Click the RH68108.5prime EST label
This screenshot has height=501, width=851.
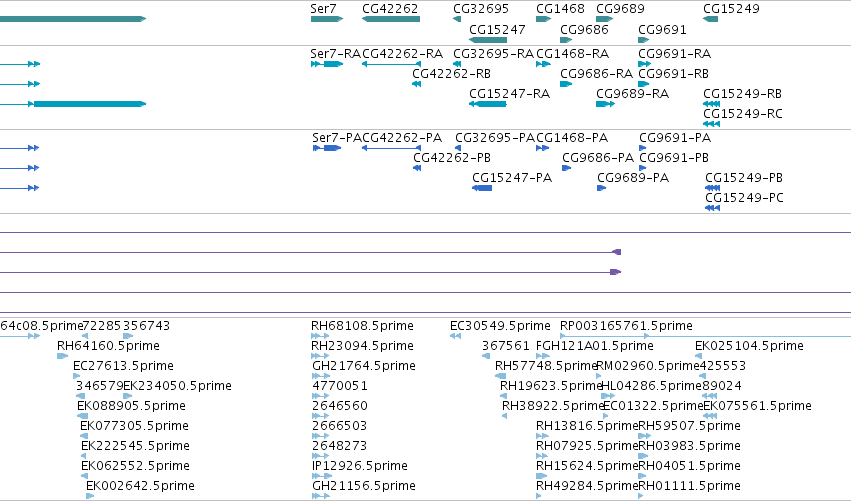(362, 326)
